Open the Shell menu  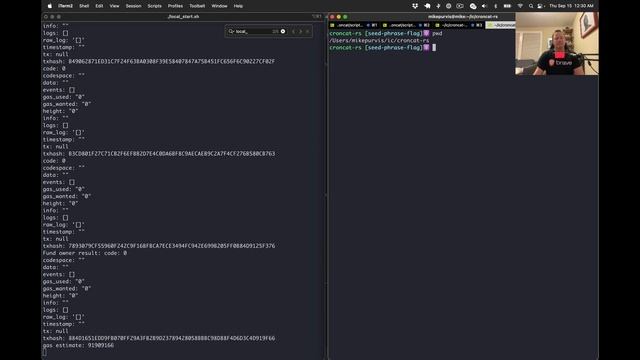pos(84,6)
